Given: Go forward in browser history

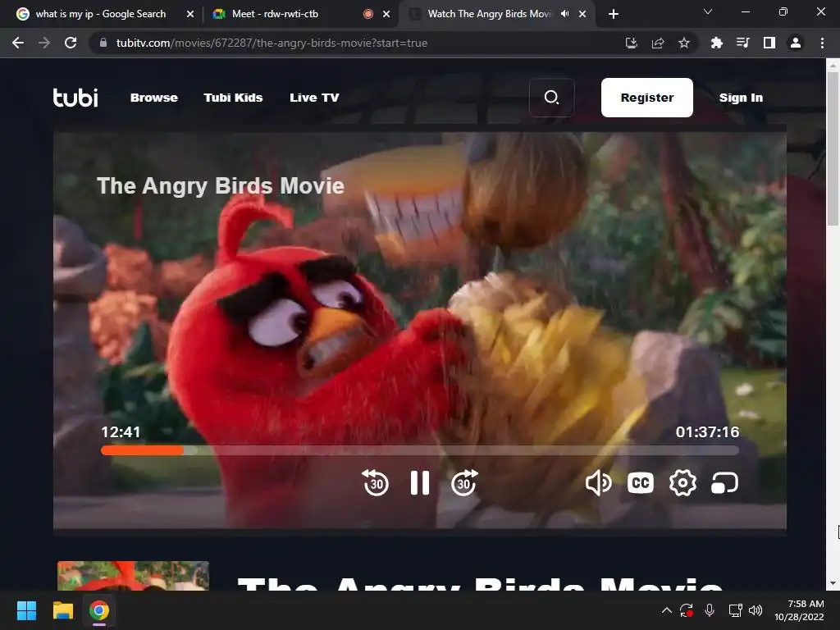Looking at the screenshot, I should 44,43.
